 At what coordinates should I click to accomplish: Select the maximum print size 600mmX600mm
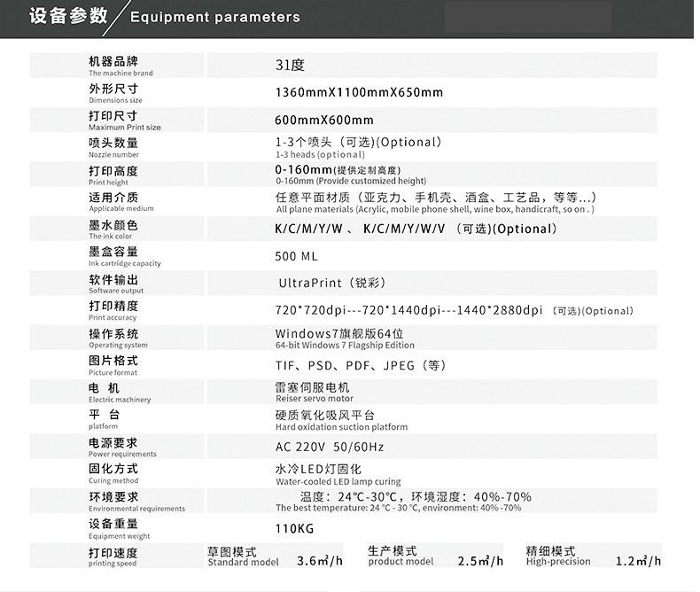324,120
